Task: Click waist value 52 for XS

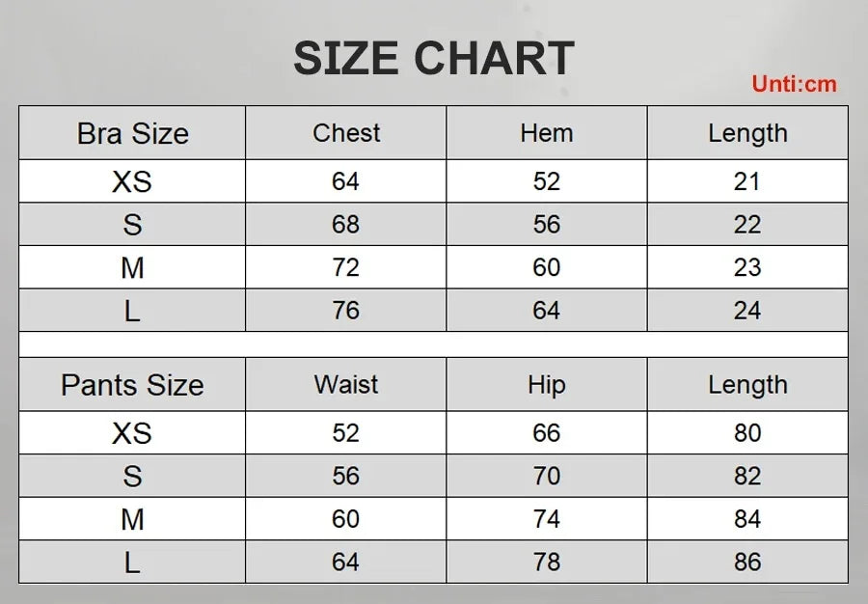Action: click(346, 433)
